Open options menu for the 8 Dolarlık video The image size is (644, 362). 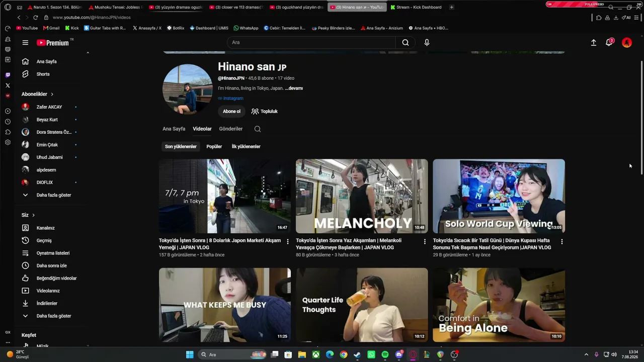click(x=288, y=242)
